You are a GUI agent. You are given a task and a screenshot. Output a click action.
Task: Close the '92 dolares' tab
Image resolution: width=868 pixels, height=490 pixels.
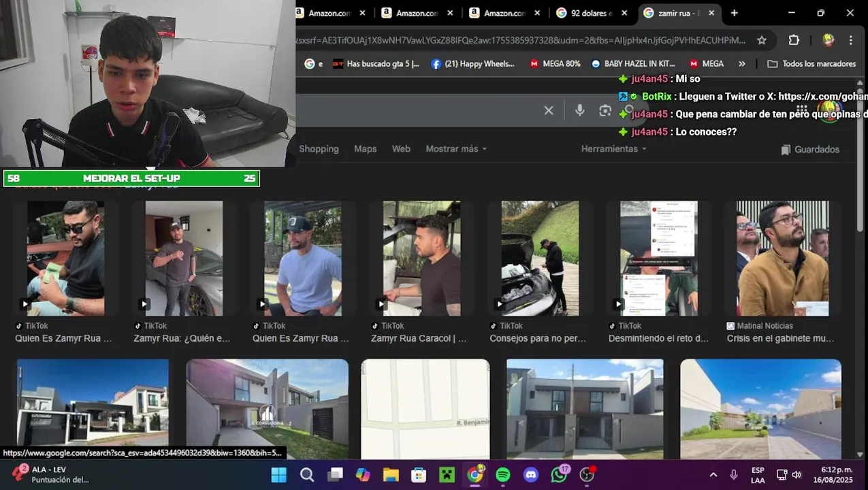pos(625,13)
